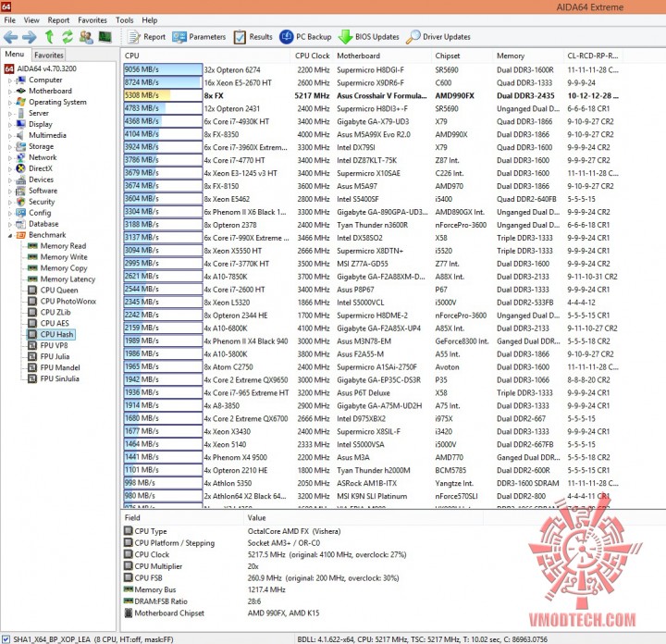This screenshot has height=644, width=666.
Task: Switch to the Menu tab
Action: coord(15,55)
